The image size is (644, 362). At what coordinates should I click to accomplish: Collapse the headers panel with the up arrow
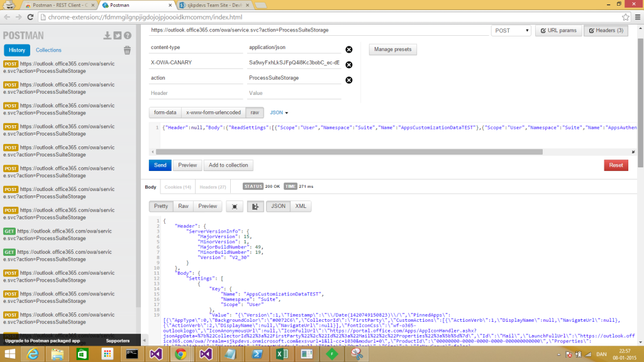639,28
